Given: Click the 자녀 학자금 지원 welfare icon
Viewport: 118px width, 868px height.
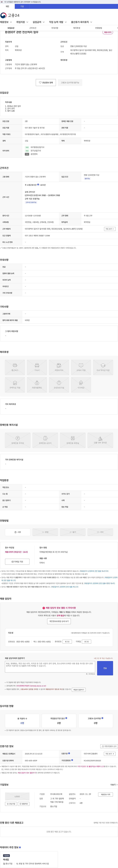Looking at the screenshot, I should [103, 367].
